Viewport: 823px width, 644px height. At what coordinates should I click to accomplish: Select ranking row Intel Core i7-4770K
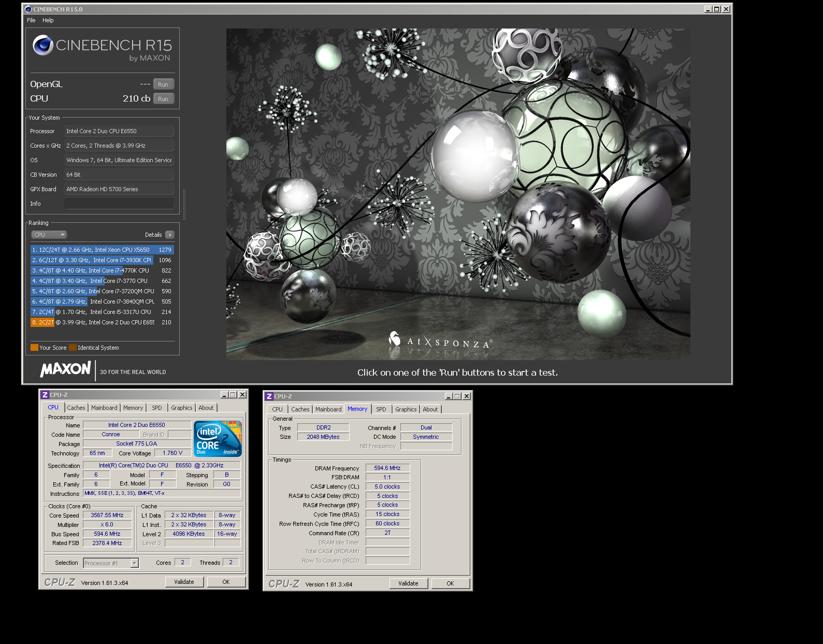102,270
